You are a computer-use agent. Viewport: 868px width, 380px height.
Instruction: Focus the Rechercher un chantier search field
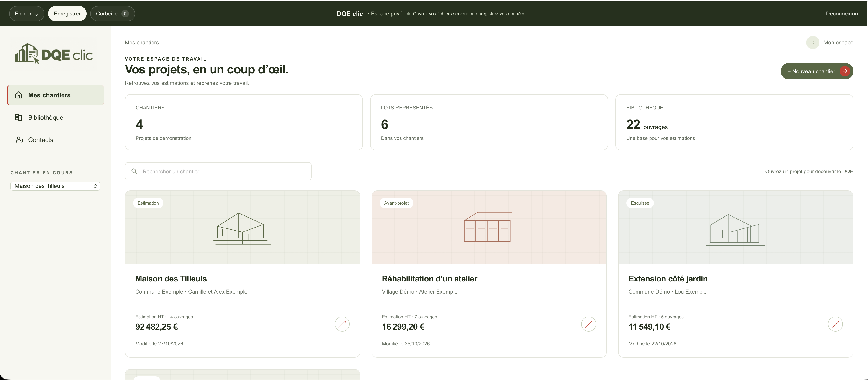pyautogui.click(x=218, y=171)
